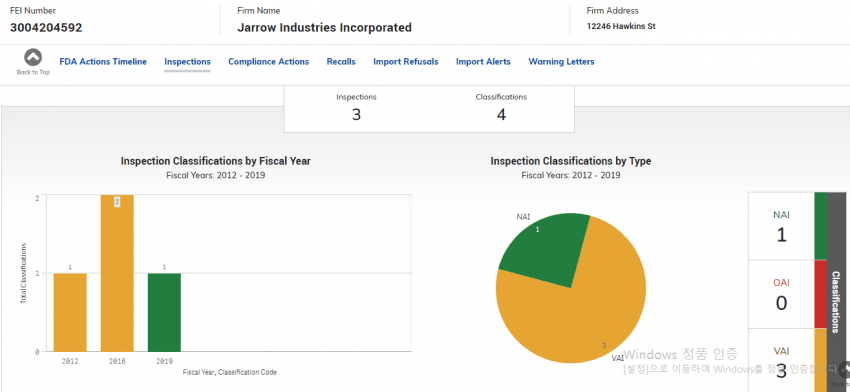850x392 pixels.
Task: Select the green 2019 bar
Action: [164, 312]
